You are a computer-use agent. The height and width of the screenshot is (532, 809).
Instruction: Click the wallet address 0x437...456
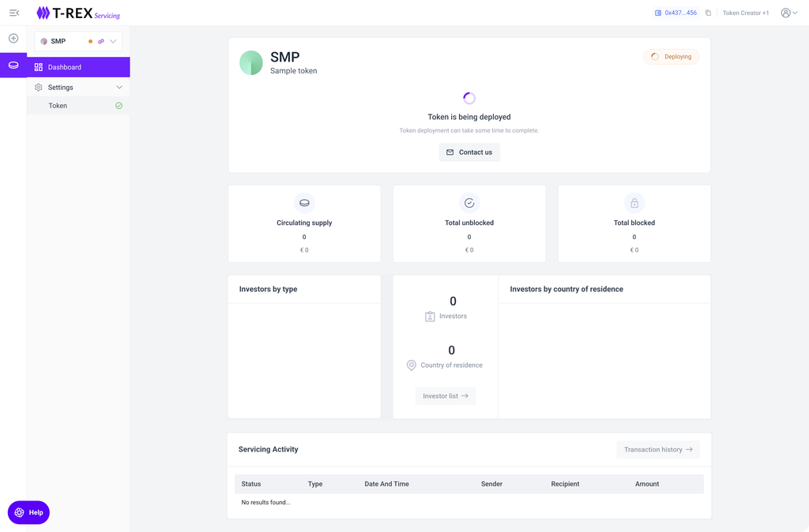click(x=680, y=13)
